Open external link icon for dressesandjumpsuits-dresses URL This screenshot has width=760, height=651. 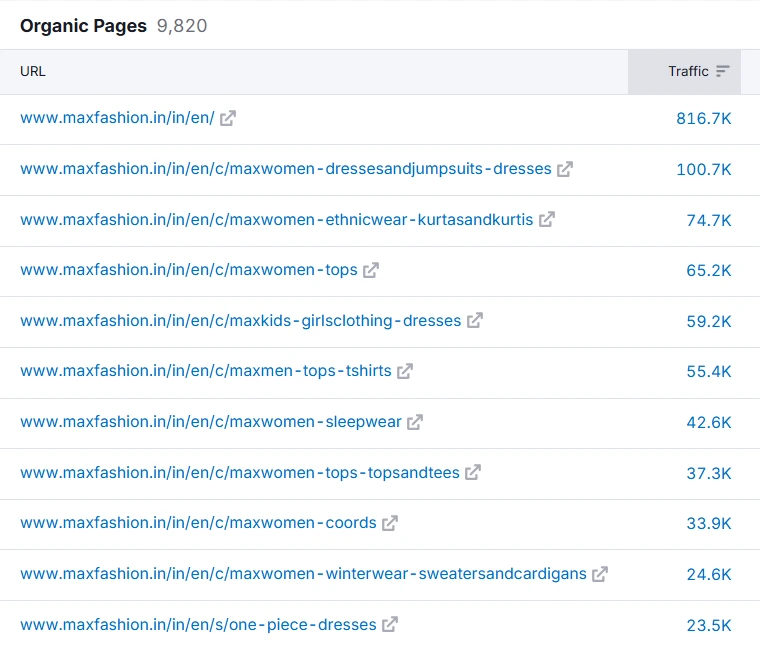565,169
